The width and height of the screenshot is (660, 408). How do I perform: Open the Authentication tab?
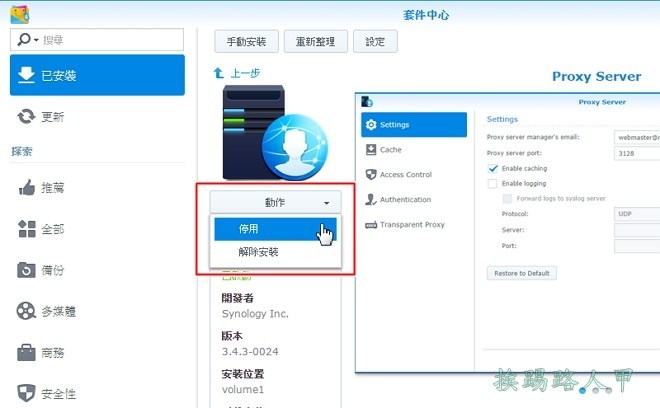point(414,200)
